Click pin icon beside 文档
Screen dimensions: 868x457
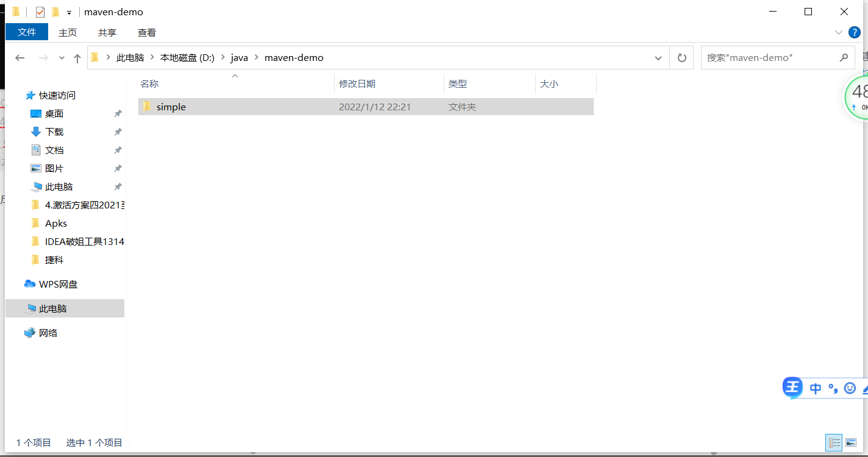coord(118,151)
